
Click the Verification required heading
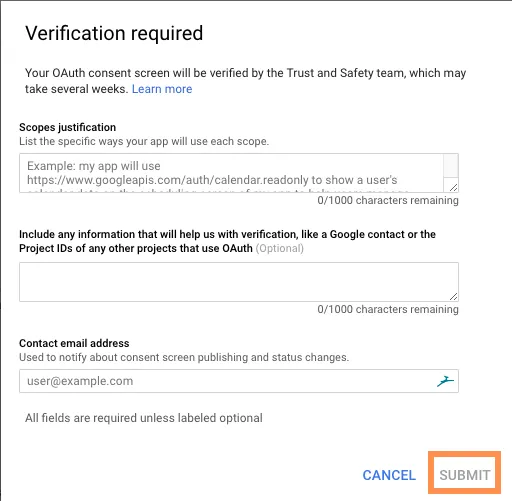pyautogui.click(x=114, y=33)
